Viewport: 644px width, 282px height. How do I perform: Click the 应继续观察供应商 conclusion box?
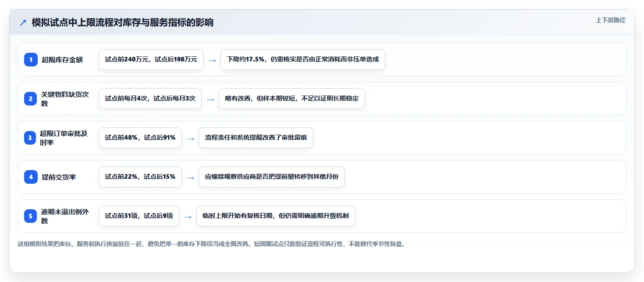[272, 177]
